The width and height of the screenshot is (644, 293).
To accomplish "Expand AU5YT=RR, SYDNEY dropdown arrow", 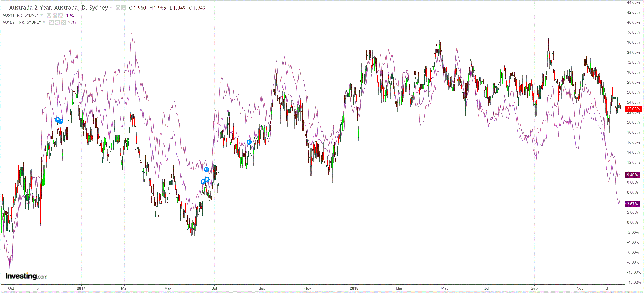I will tap(42, 15).
